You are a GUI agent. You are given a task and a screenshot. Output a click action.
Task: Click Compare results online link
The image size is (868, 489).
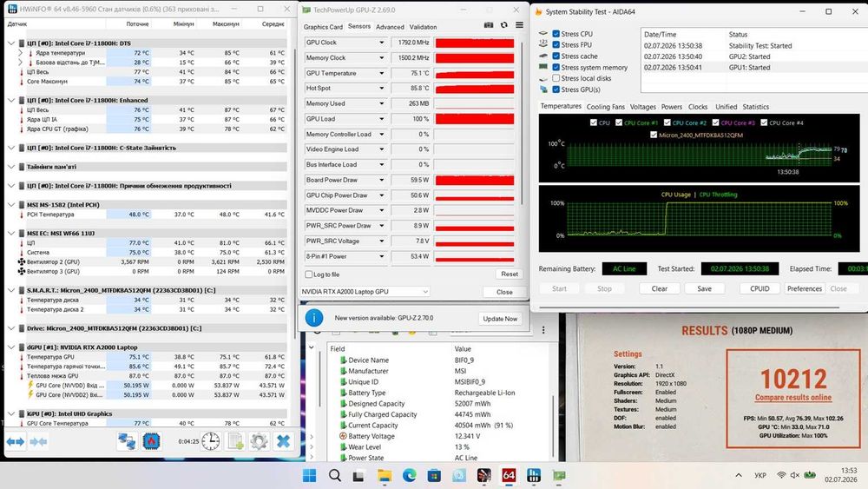point(793,397)
